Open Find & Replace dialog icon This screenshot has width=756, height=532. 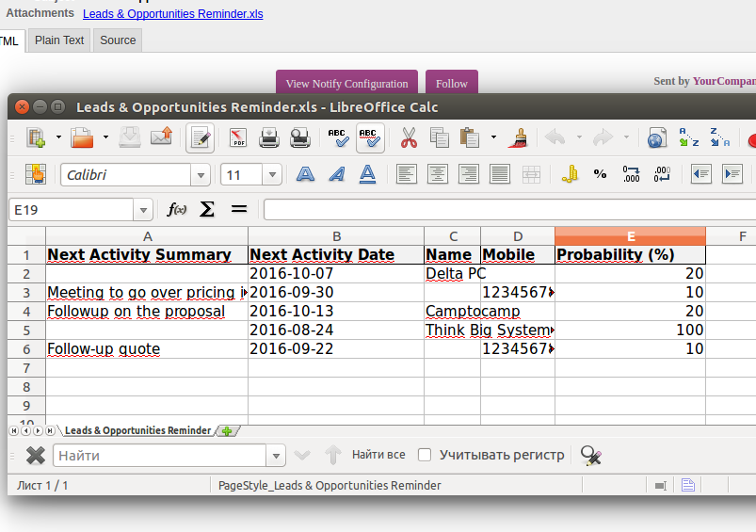[590, 456]
